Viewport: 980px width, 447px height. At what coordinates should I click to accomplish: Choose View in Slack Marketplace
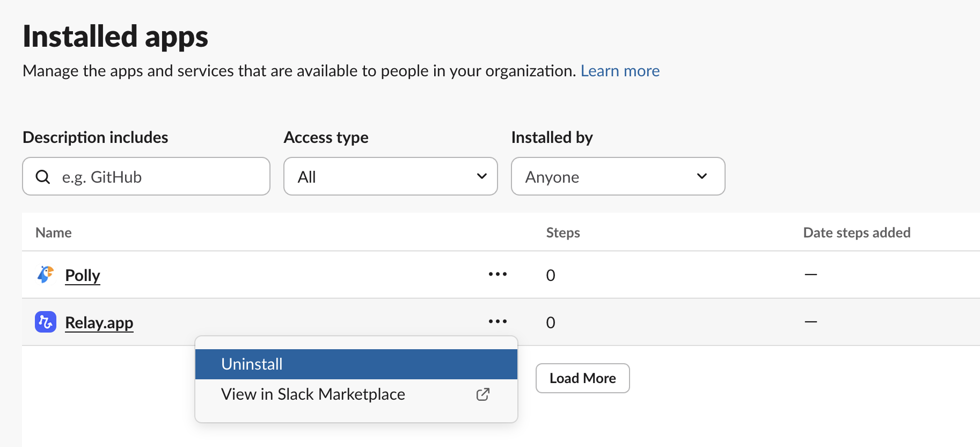point(356,394)
